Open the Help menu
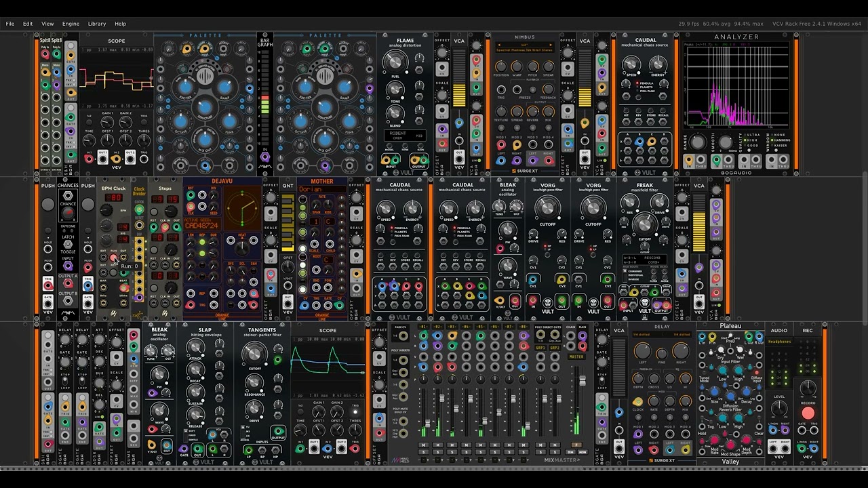The width and height of the screenshot is (868, 488). tap(120, 24)
